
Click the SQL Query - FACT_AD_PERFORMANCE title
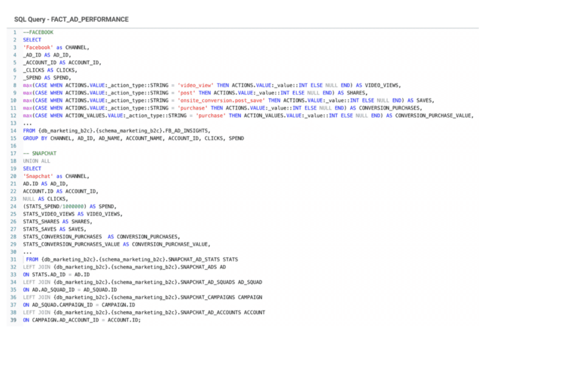coord(70,19)
